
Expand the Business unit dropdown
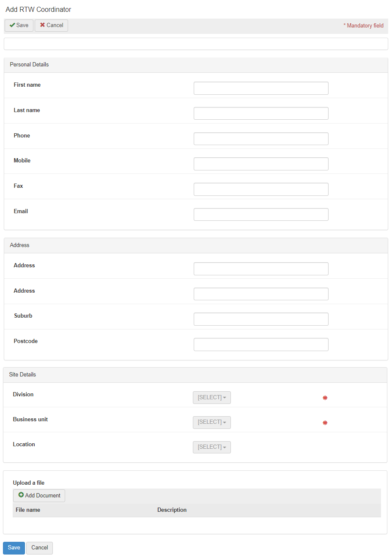pyautogui.click(x=211, y=422)
